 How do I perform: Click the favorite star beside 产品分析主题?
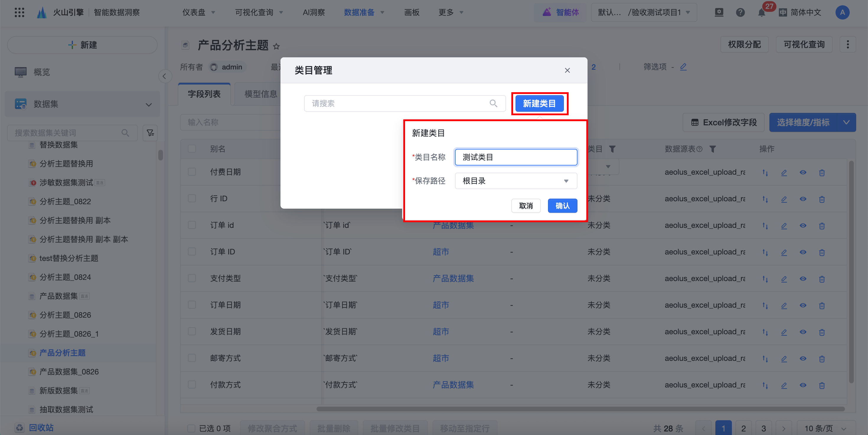276,46
